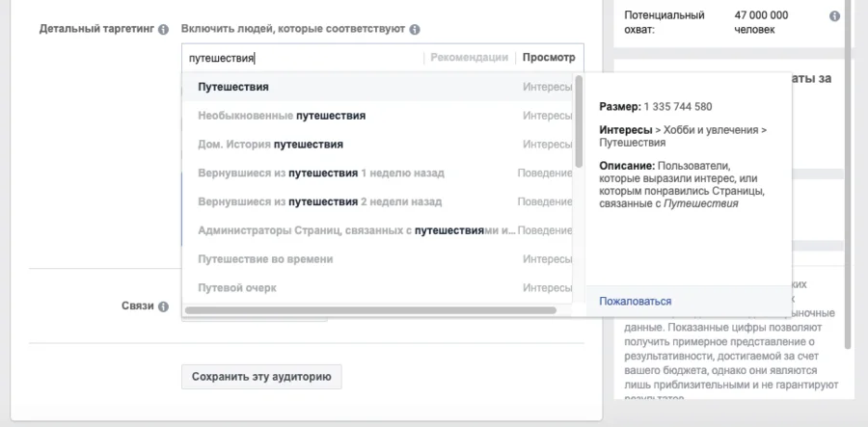This screenshot has width=868, height=427.
Task: Choose Путешествие во времени interest
Action: [265, 259]
